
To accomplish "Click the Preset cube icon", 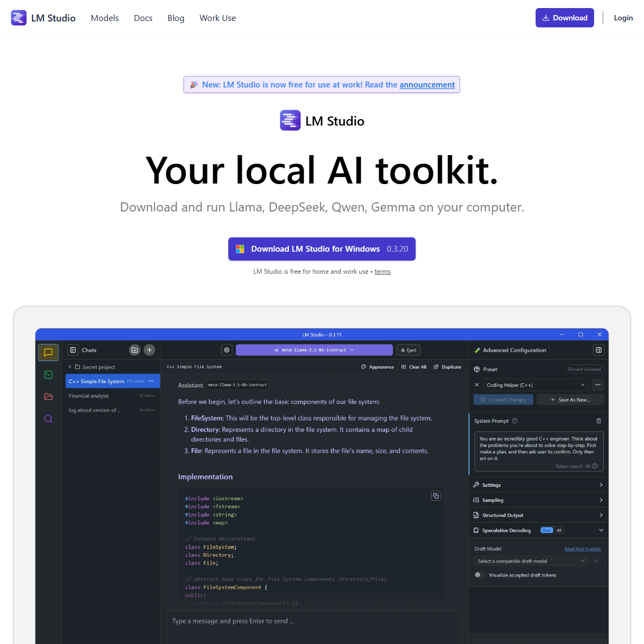I will 477,369.
